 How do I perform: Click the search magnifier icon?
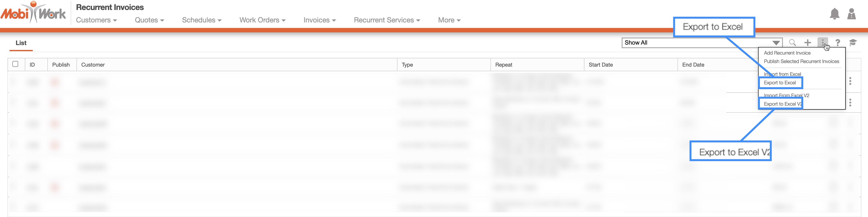click(x=792, y=43)
